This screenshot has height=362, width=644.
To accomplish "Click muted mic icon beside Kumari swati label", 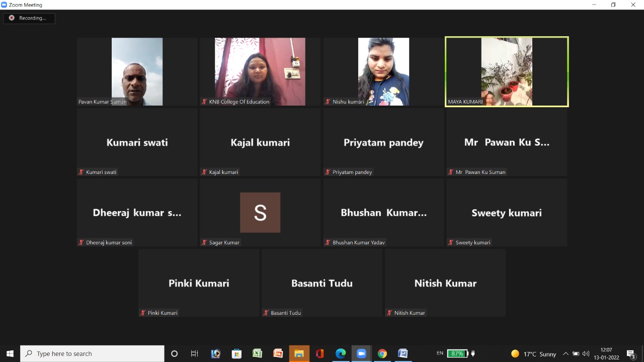I will click(81, 172).
